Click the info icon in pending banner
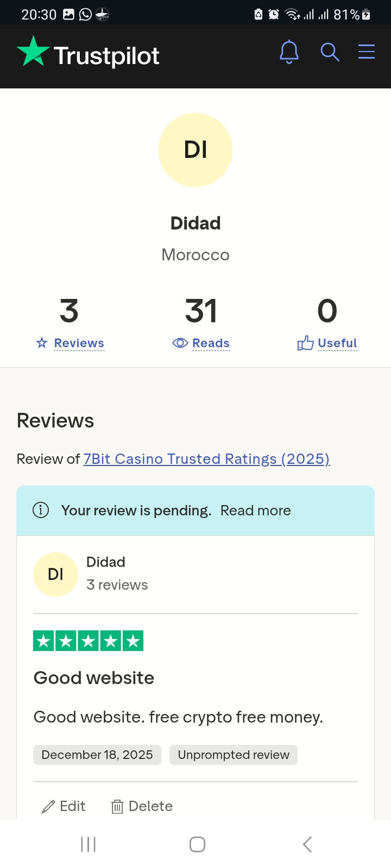 click(41, 510)
